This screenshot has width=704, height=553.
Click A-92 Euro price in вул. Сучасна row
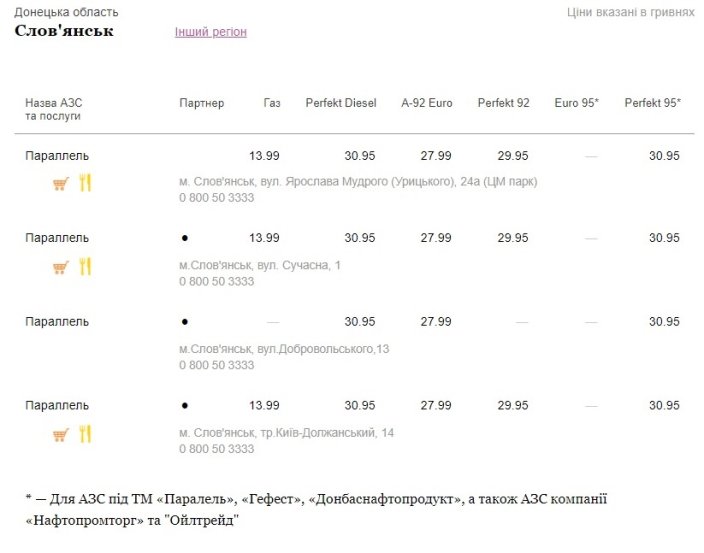(x=436, y=238)
